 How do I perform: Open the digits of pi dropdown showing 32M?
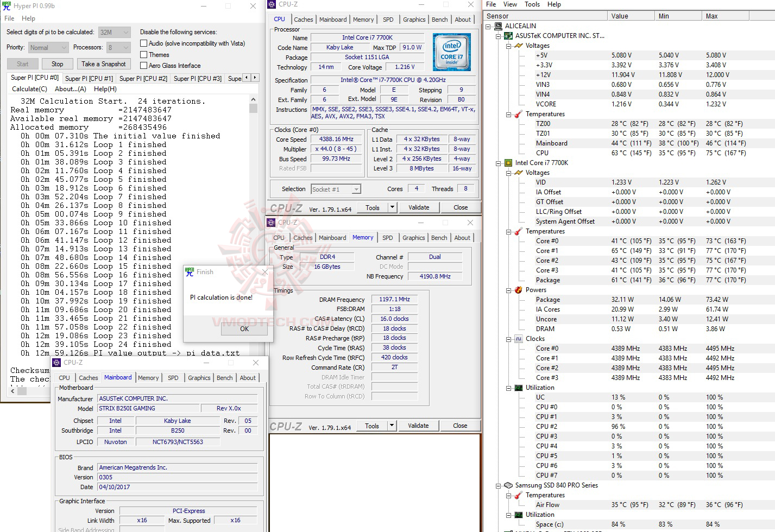115,33
